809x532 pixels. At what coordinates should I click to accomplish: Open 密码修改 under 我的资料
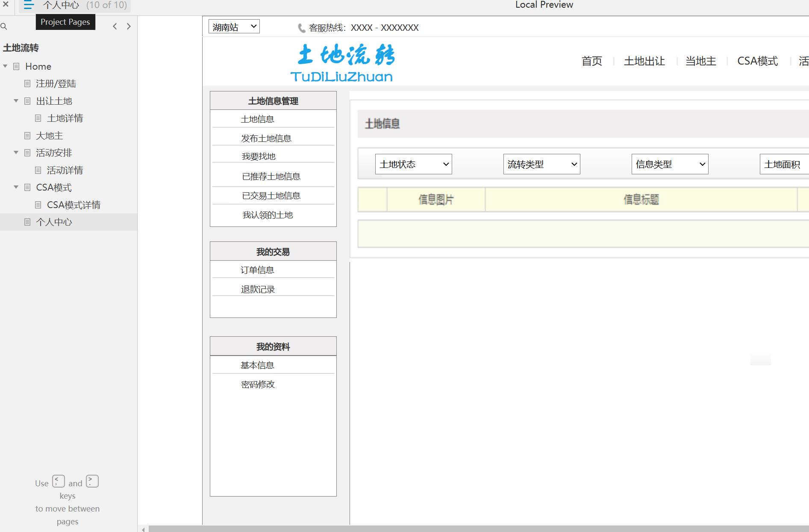[x=258, y=385]
